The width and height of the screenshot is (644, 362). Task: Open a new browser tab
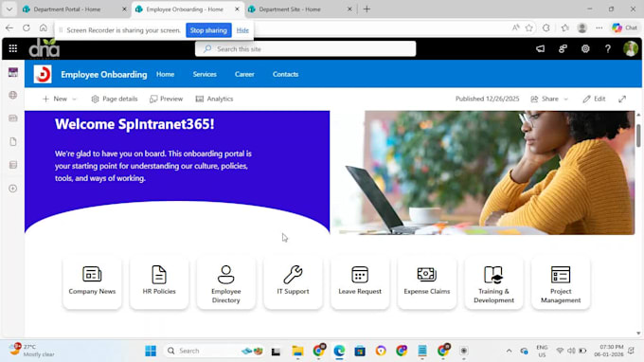367,9
